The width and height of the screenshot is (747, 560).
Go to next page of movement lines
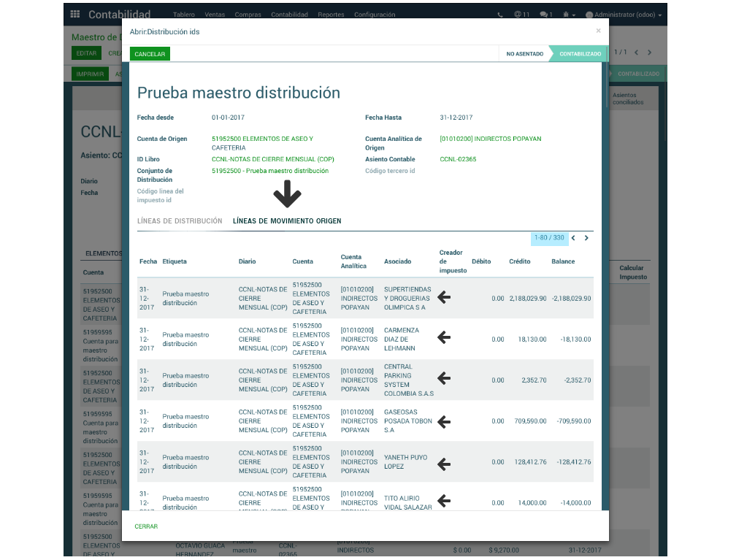pyautogui.click(x=586, y=238)
